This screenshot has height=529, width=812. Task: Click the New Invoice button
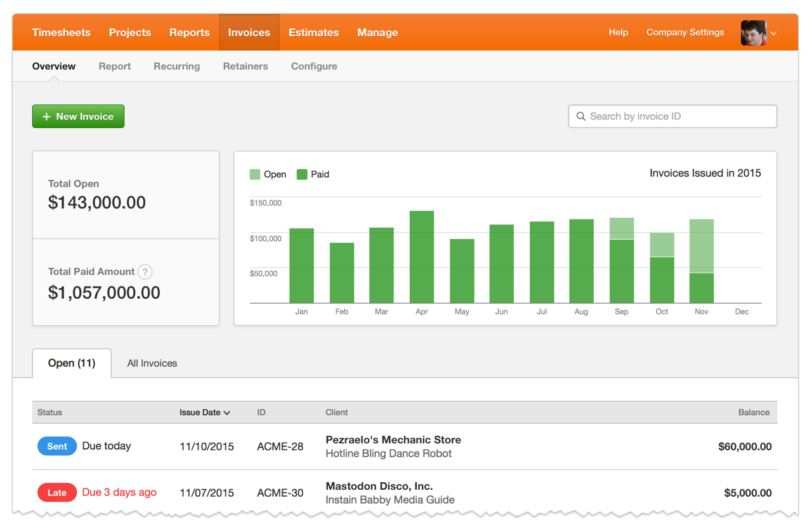(x=78, y=116)
